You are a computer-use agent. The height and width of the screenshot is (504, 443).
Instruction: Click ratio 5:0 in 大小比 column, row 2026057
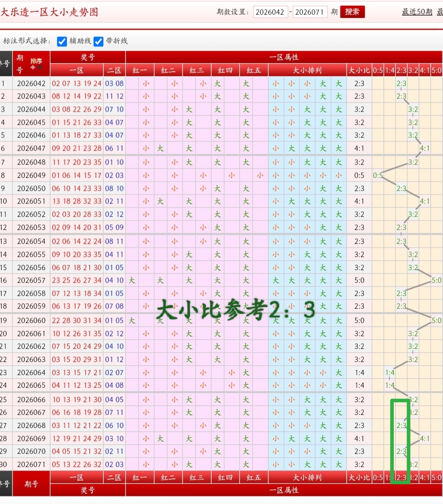point(359,280)
